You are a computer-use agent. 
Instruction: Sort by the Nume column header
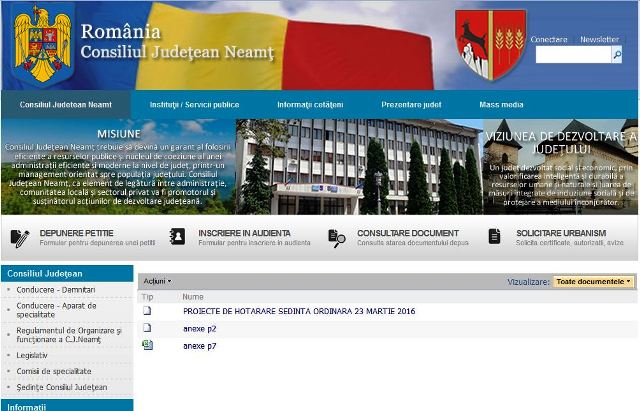pos(193,297)
